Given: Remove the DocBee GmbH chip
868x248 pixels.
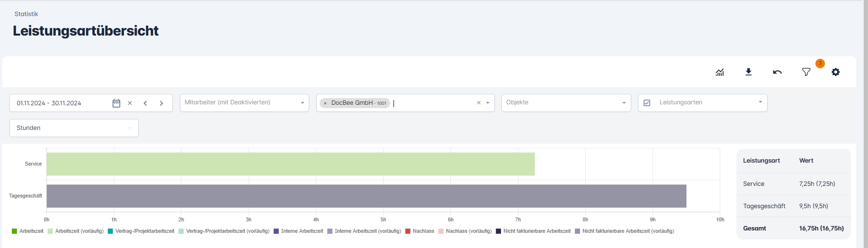Looking at the screenshot, I should coord(325,103).
